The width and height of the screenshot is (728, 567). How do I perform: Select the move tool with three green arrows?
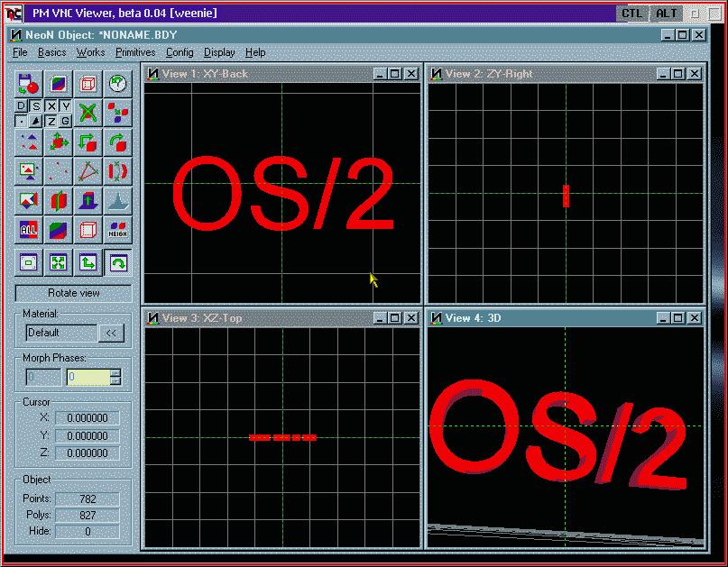(58, 142)
